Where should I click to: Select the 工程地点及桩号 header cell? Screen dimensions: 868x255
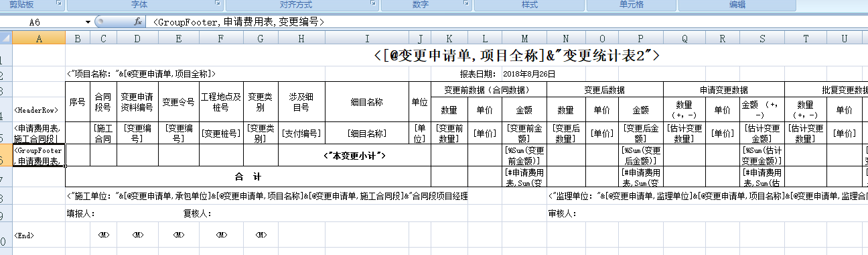220,102
